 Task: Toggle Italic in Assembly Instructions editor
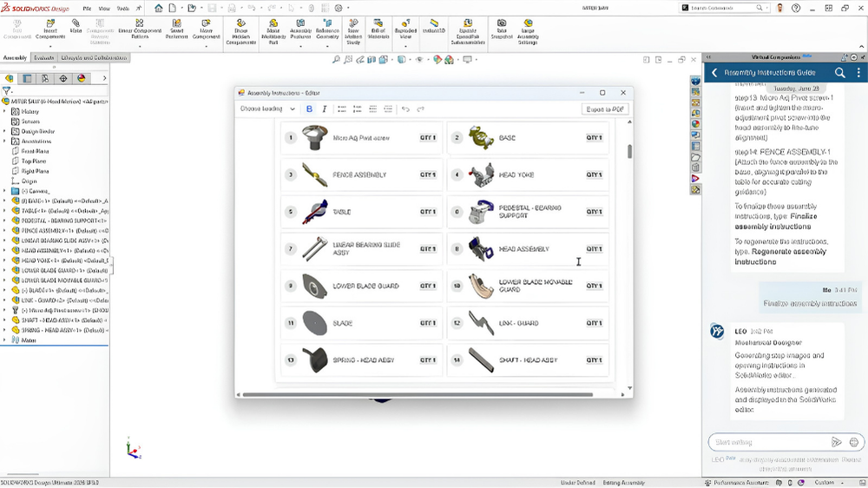click(x=325, y=109)
